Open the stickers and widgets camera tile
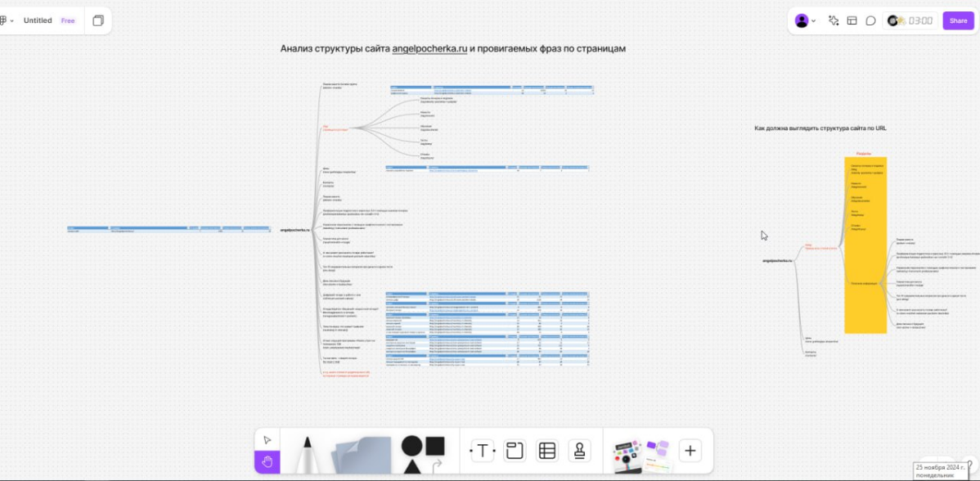This screenshot has height=481, width=980. (626, 456)
